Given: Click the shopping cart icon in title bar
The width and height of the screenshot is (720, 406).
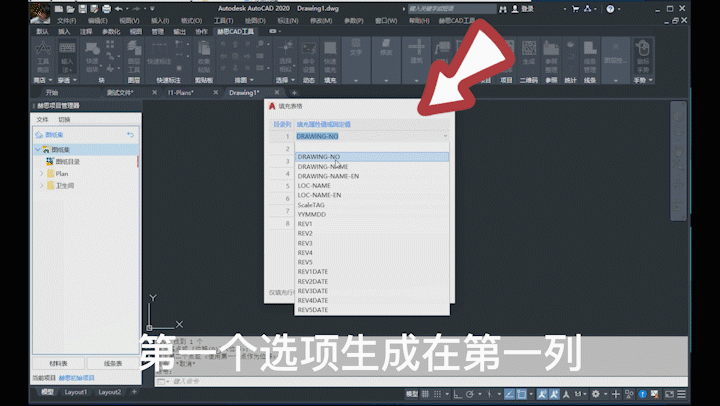Looking at the screenshot, I should pos(575,9).
